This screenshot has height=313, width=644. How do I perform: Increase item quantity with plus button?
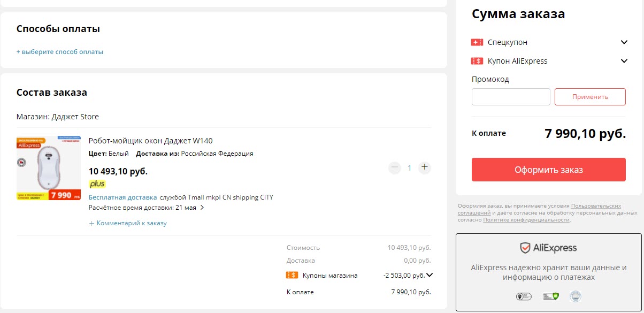click(x=425, y=167)
